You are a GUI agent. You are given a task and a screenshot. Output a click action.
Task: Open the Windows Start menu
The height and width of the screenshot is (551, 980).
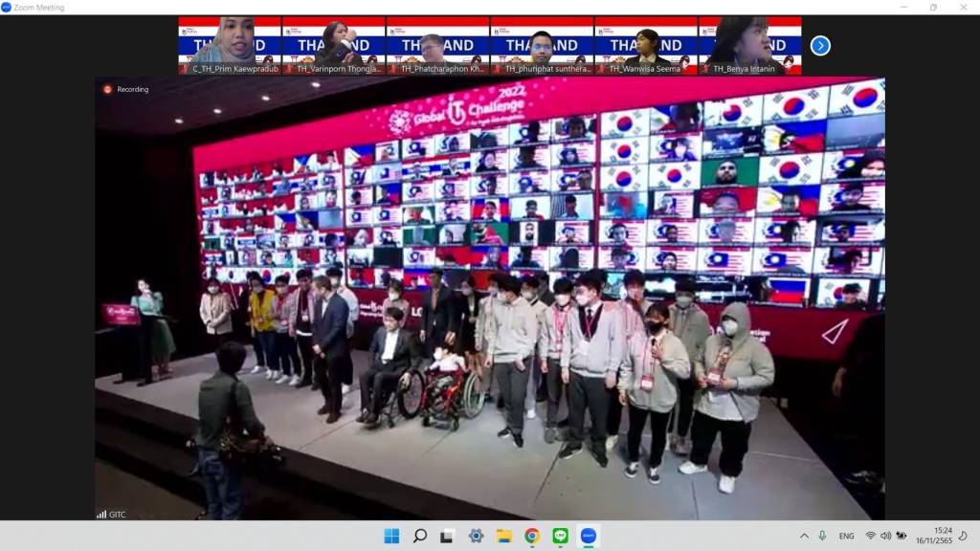391,536
